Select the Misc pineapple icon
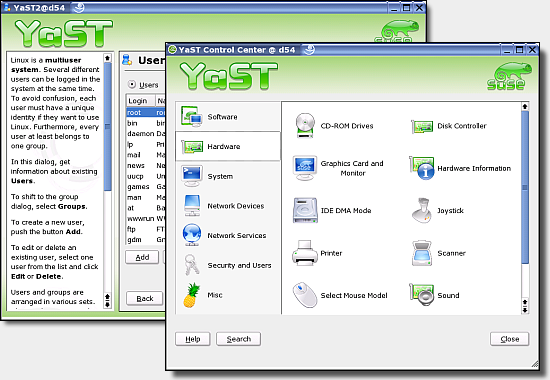 coord(192,295)
